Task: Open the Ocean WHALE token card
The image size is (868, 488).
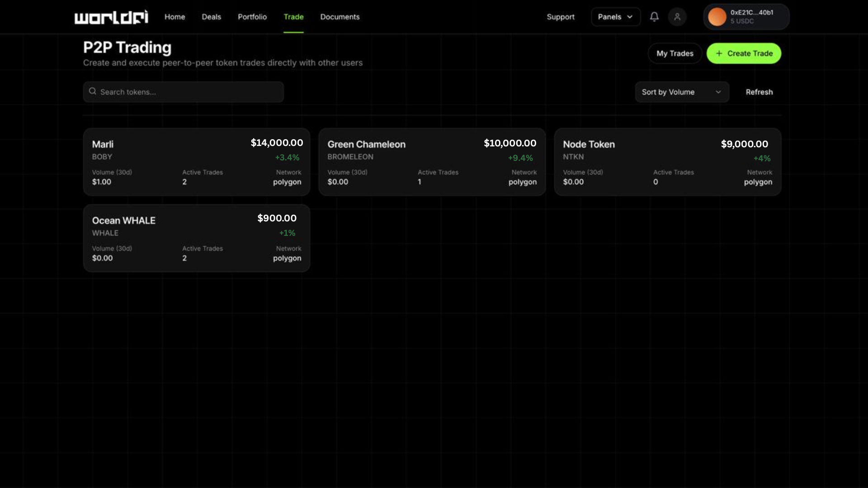Action: [x=197, y=238]
